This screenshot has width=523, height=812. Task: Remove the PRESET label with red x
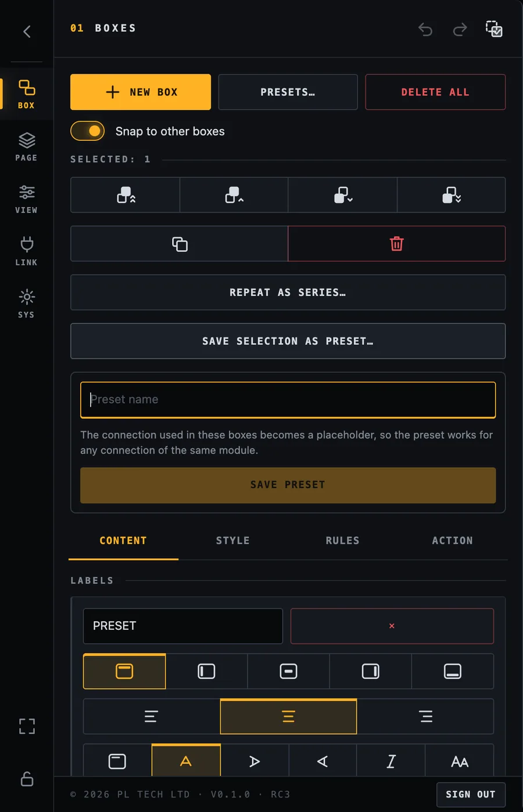pos(392,626)
